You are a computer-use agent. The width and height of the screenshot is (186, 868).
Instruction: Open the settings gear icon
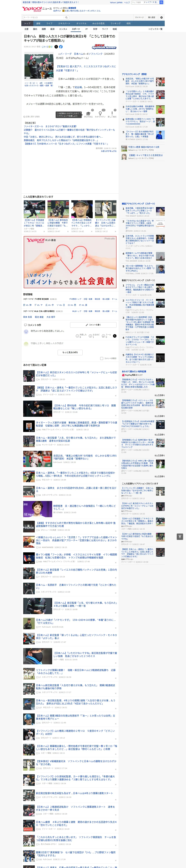[x=161, y=18]
